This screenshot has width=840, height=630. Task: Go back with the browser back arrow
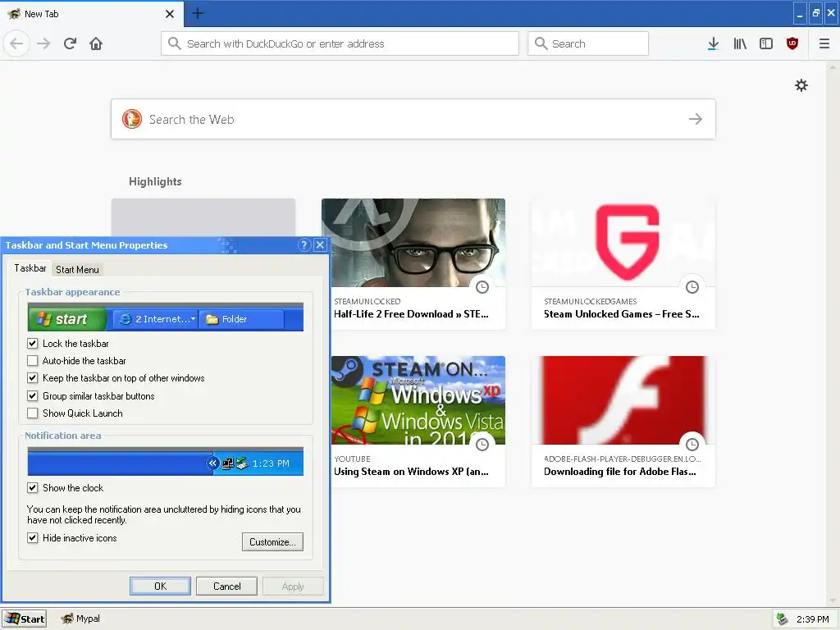[16, 43]
